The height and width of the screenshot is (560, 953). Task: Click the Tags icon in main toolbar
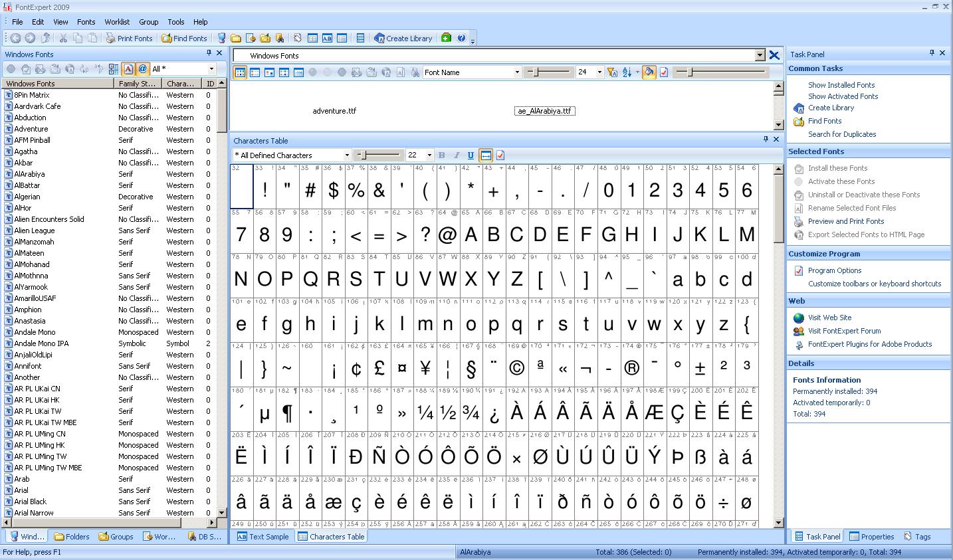298,39
